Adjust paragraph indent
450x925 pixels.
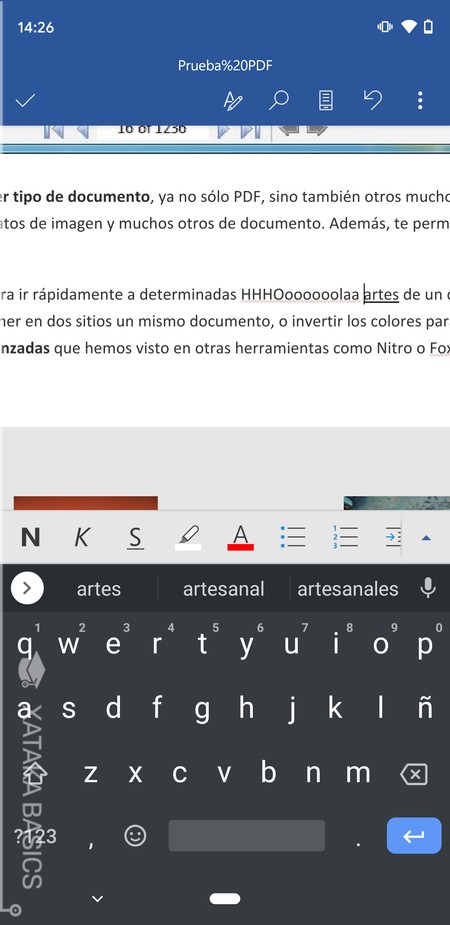393,537
